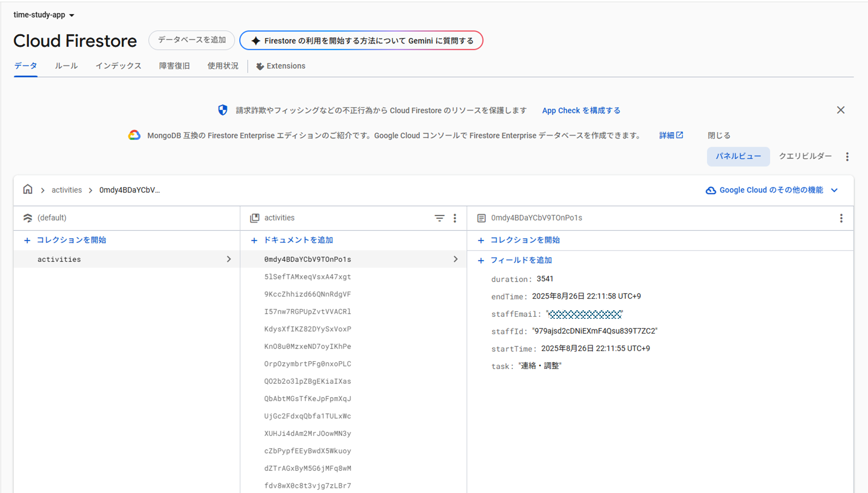Click the document icon in document header

481,218
